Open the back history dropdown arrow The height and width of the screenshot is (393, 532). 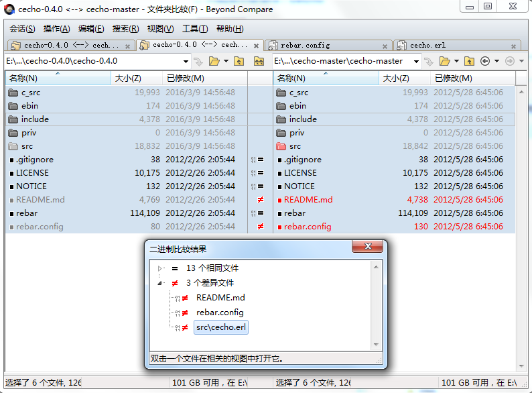pos(496,62)
